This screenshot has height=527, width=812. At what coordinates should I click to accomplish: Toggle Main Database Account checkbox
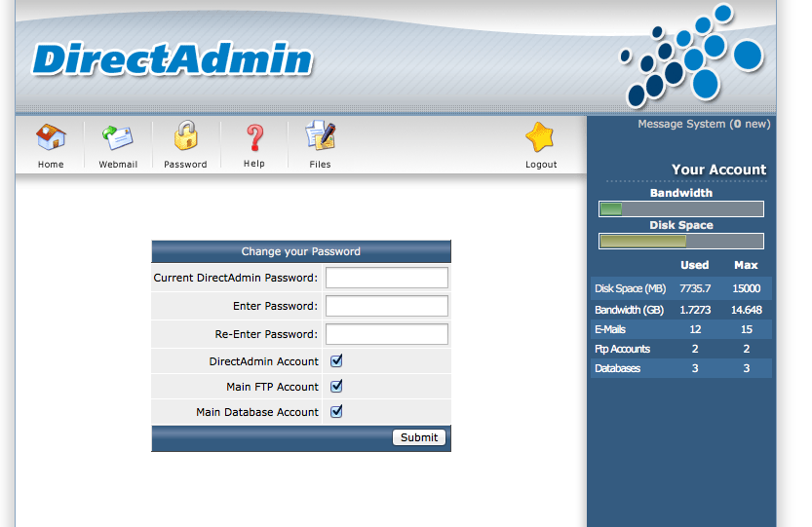click(336, 411)
